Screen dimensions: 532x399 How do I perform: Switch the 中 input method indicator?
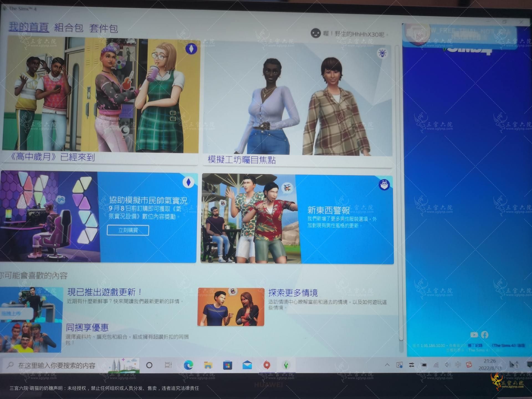tap(458, 365)
